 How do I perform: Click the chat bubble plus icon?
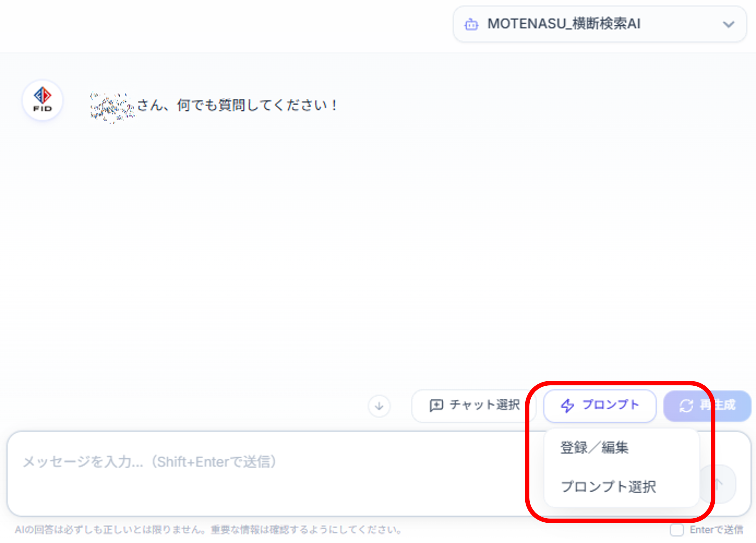[x=436, y=405]
